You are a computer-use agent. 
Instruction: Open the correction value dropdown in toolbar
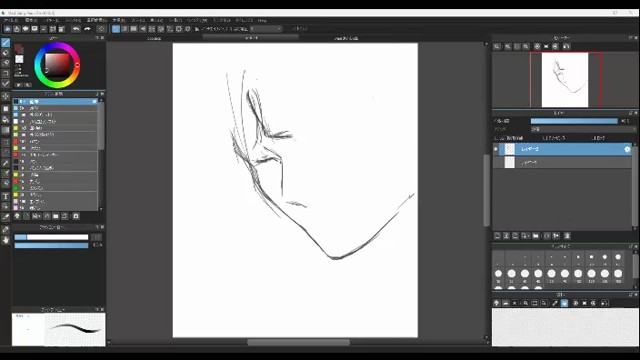point(266,29)
